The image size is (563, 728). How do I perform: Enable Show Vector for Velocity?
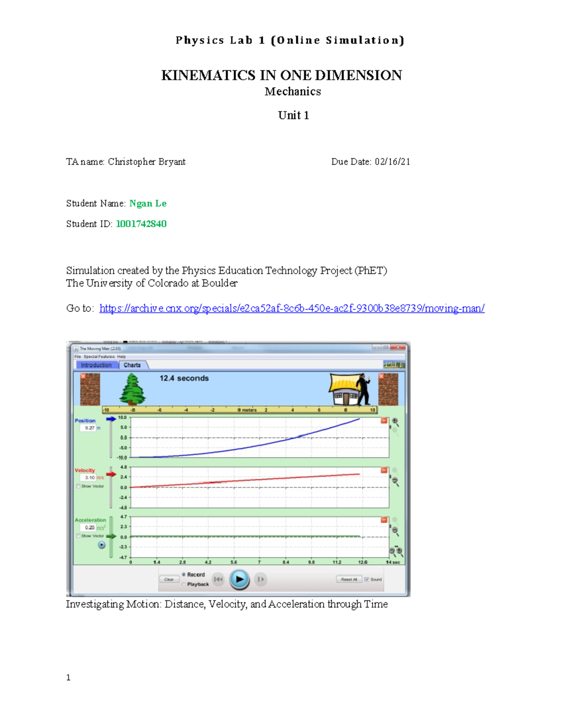(x=78, y=487)
